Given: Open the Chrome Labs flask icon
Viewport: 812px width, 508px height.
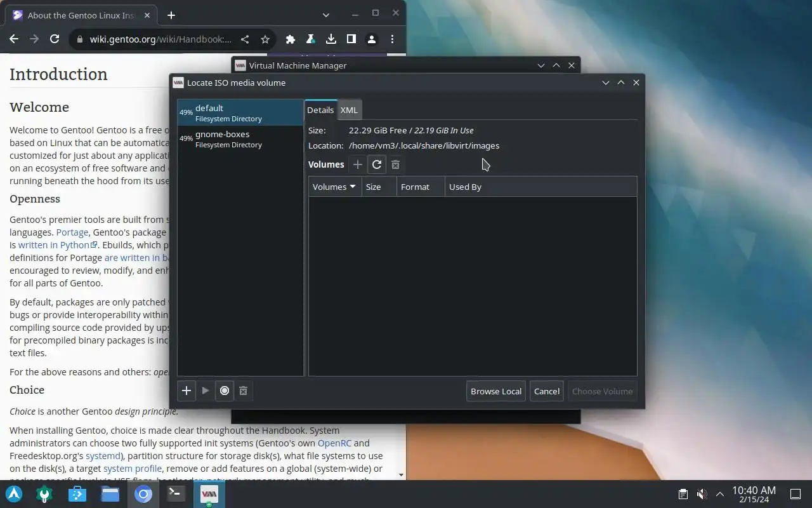Looking at the screenshot, I should pos(311,39).
